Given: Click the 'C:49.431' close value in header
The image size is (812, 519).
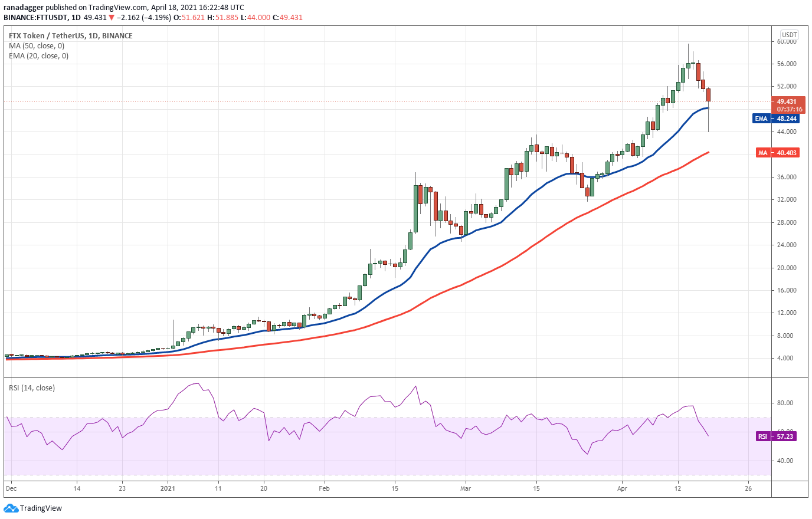Looking at the screenshot, I should point(287,18).
